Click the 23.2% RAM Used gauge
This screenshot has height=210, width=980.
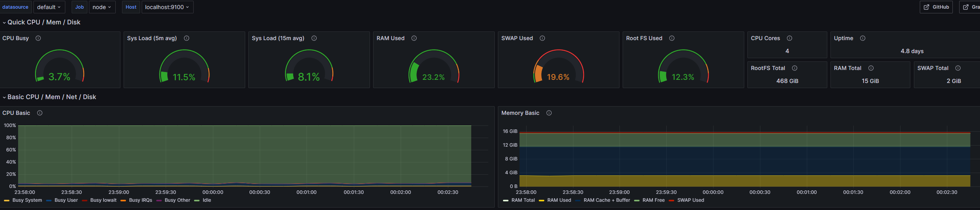(x=434, y=66)
